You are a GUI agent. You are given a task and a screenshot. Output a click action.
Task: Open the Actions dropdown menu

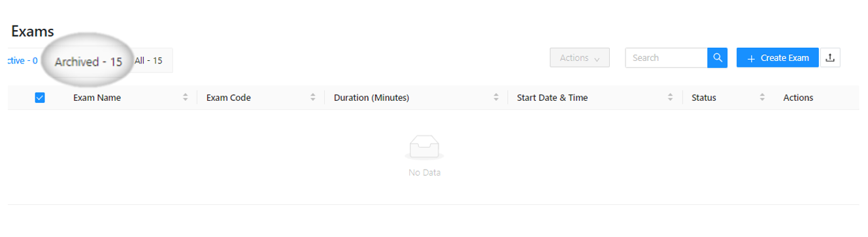click(x=580, y=58)
